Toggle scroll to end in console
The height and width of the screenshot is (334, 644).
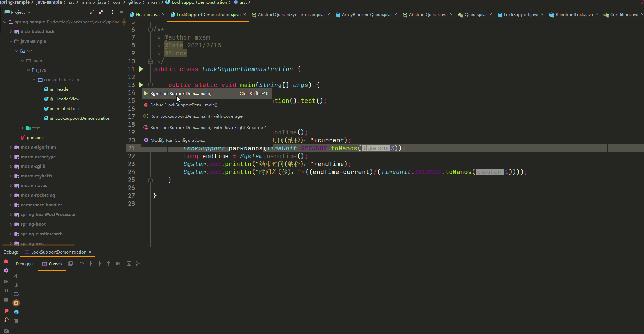click(16, 303)
